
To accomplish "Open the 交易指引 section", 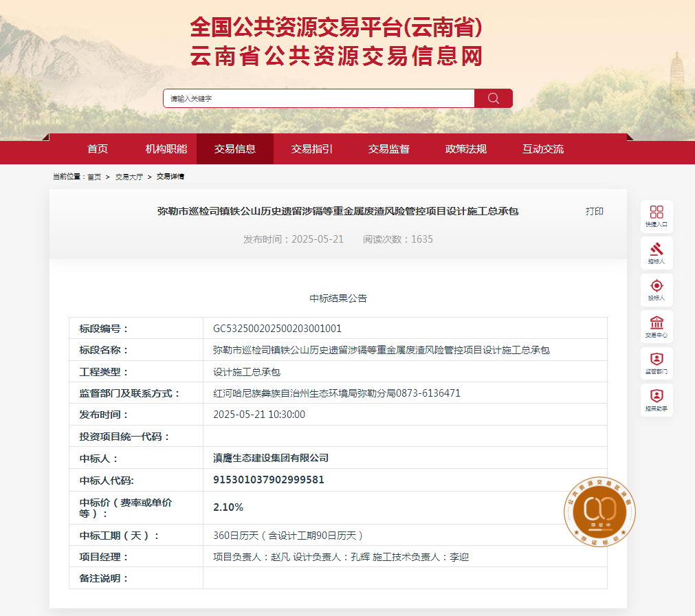I will pos(311,148).
